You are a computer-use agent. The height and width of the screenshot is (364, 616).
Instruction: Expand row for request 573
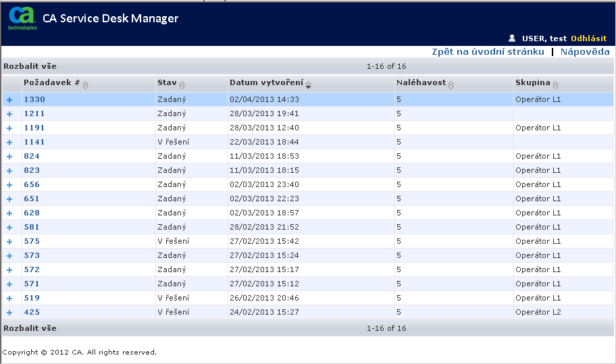(9, 256)
